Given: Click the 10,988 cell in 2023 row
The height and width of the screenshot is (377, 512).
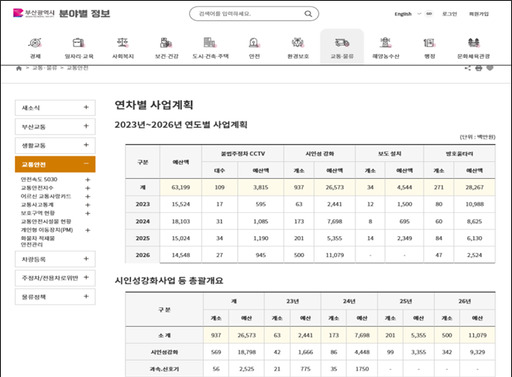Looking at the screenshot, I should (474, 204).
